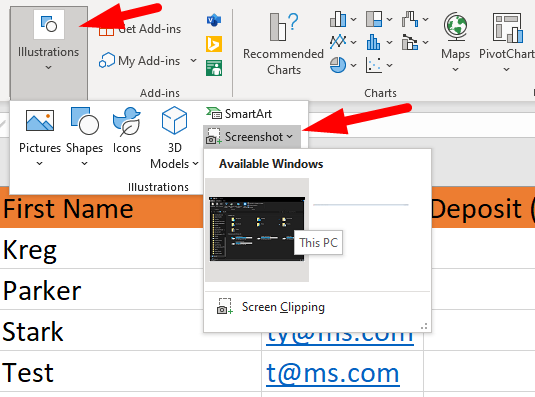Insert a scatter chart
Screen dimensions: 535x397
point(379,64)
